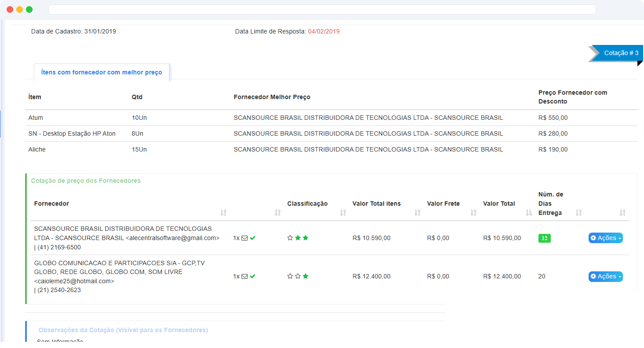
Task: Click quantity 8Un
Action: point(137,133)
